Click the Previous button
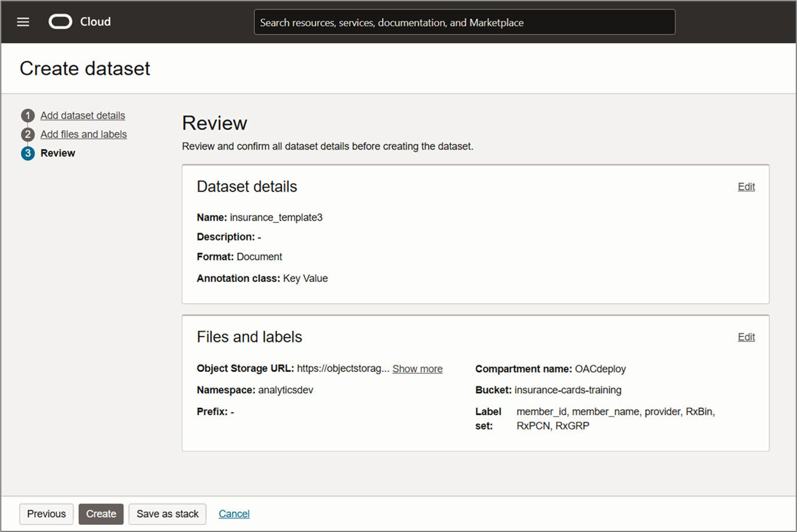The height and width of the screenshot is (532, 797). coord(46,514)
